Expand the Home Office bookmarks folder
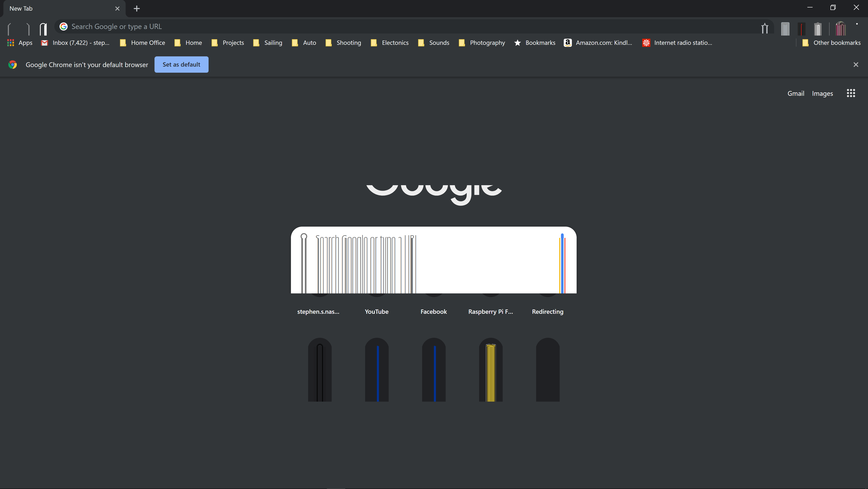The image size is (868, 489). (143, 43)
